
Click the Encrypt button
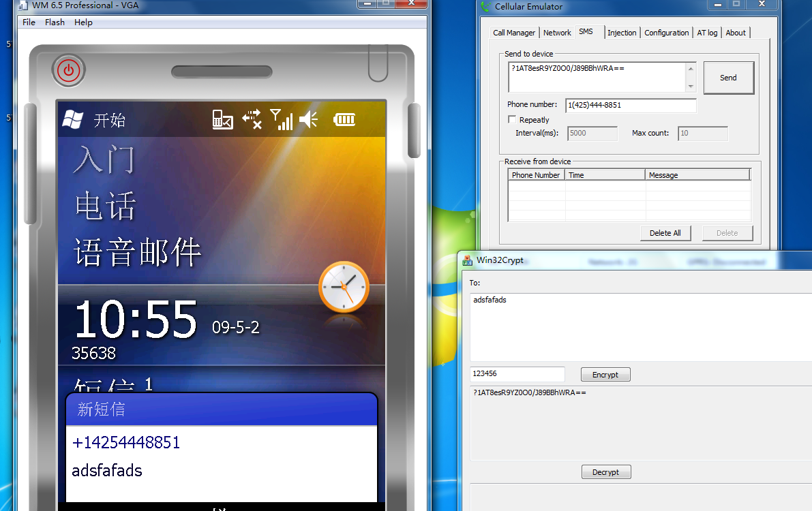[x=605, y=374]
